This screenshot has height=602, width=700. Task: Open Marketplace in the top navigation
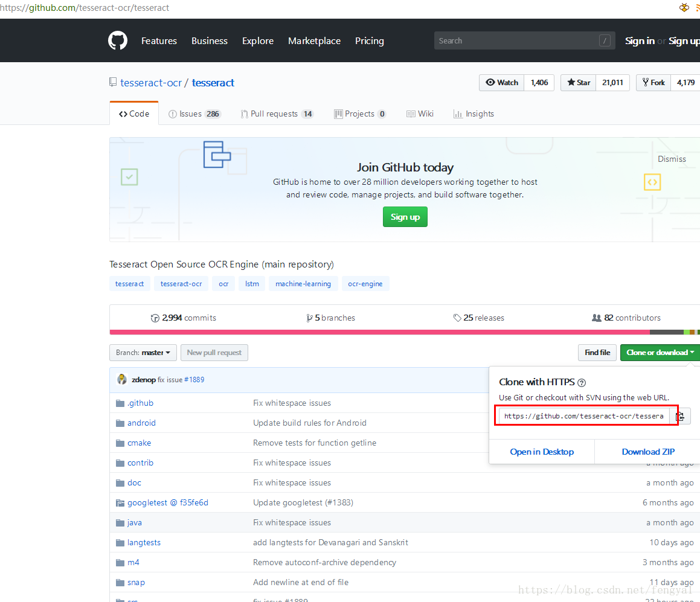314,40
